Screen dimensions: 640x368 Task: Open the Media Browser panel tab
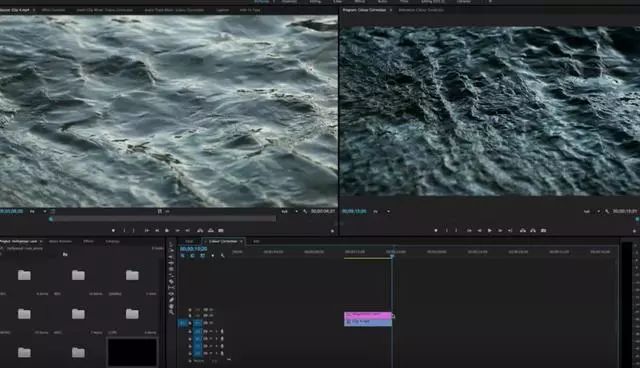tap(60, 242)
